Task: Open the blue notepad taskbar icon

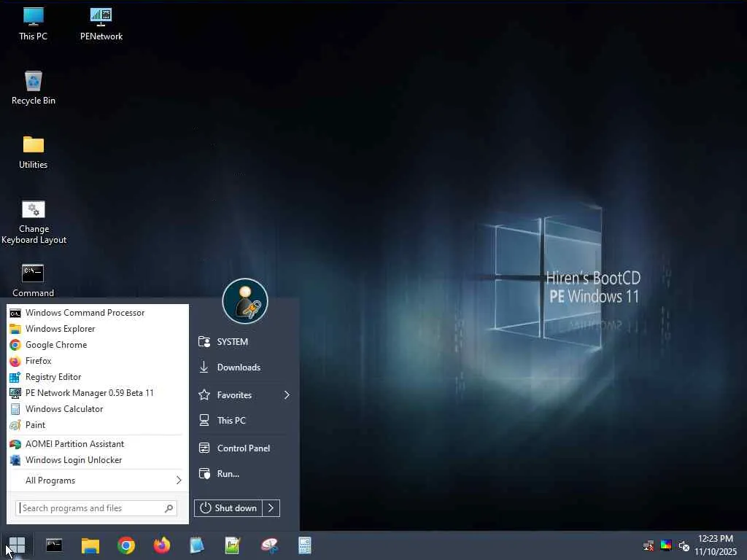Action: [x=197, y=545]
